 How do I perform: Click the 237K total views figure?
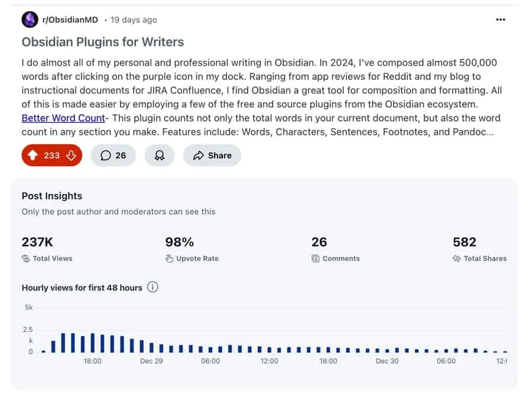(37, 242)
